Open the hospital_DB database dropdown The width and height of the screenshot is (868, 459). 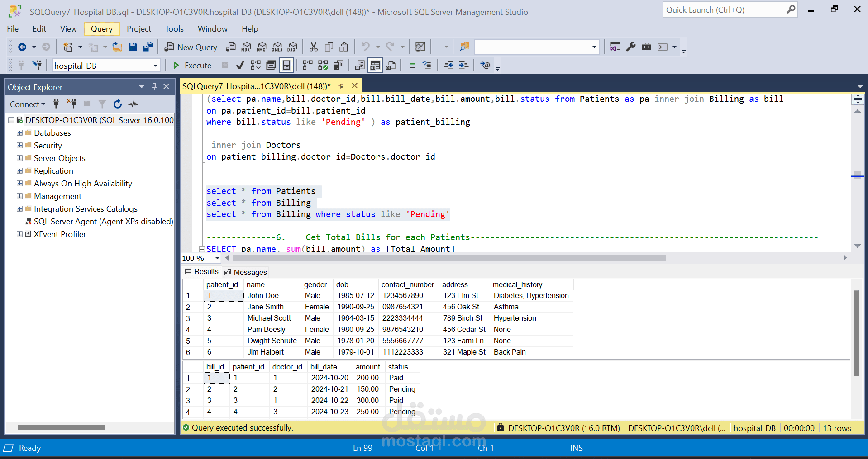click(x=155, y=66)
